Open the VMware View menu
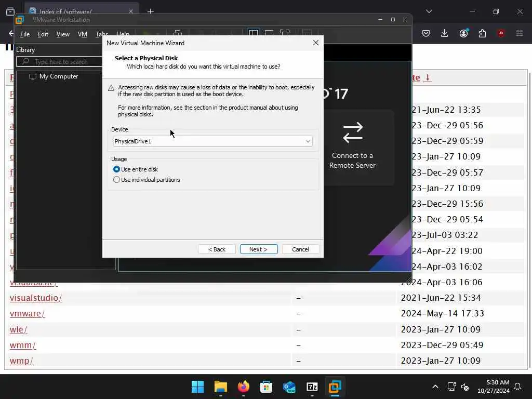Image resolution: width=532 pixels, height=399 pixels. (x=63, y=34)
